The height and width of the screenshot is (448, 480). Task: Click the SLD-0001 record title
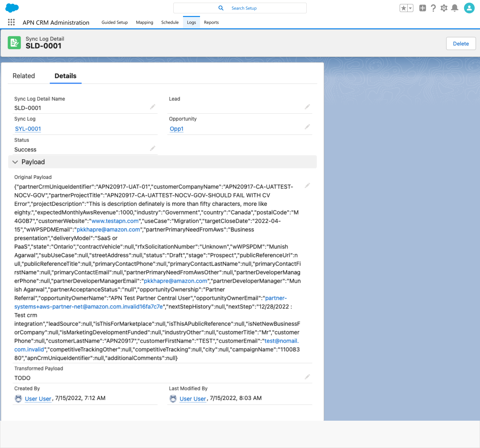pyautogui.click(x=44, y=46)
